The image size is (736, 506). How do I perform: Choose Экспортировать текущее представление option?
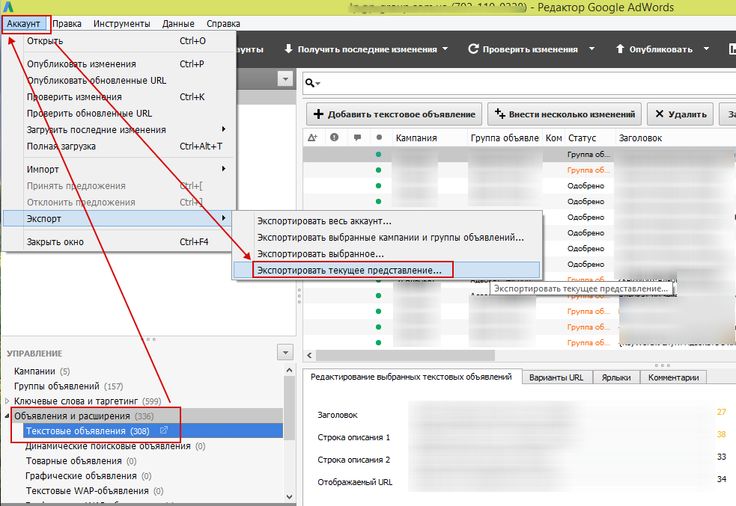point(387,270)
